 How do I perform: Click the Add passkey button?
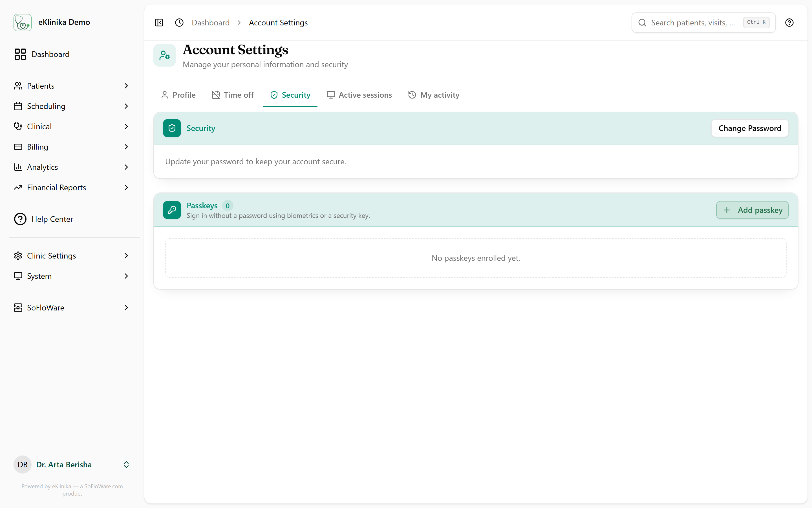pos(752,210)
